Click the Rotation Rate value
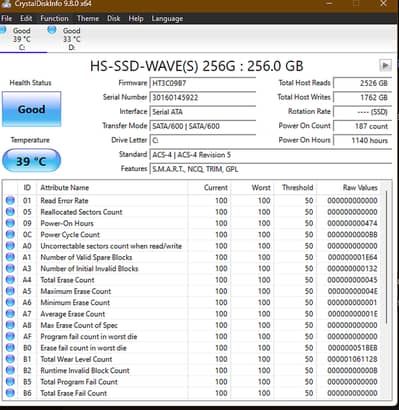The image size is (399, 410). (362, 112)
